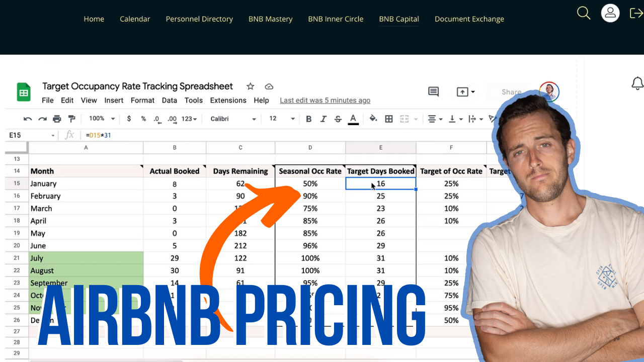Format value as a percent
The image size is (644, 362).
pos(143,118)
